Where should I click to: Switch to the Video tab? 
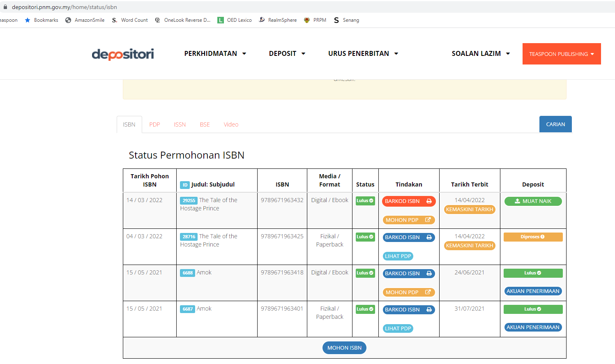tap(231, 124)
